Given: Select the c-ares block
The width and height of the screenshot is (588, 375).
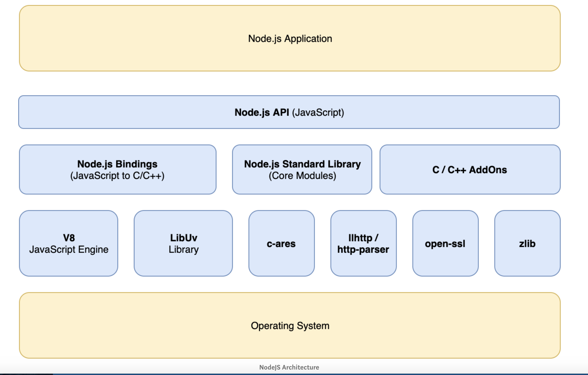Looking at the screenshot, I should [281, 244].
